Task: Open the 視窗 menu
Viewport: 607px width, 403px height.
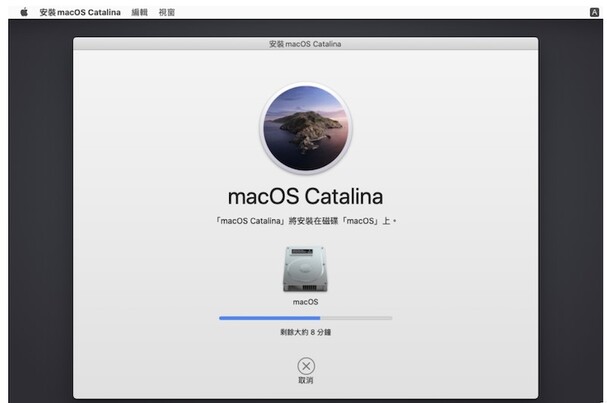Action: (167, 12)
